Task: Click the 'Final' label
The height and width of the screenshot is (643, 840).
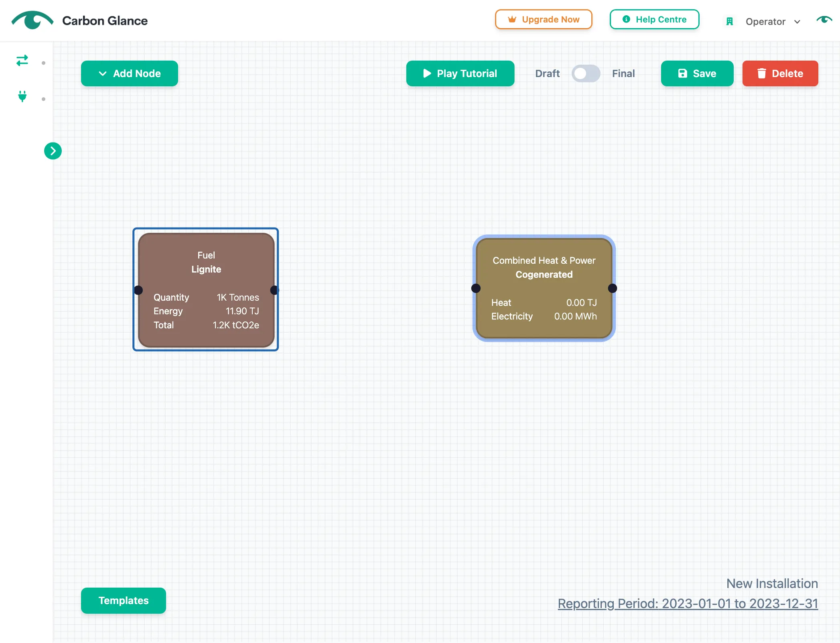Action: pos(623,73)
